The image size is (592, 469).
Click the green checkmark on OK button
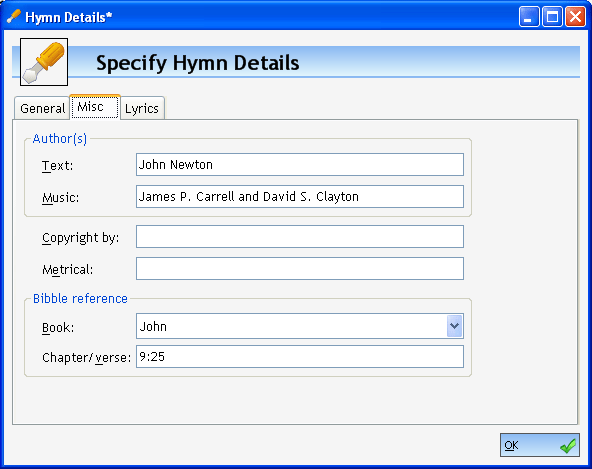(568, 446)
